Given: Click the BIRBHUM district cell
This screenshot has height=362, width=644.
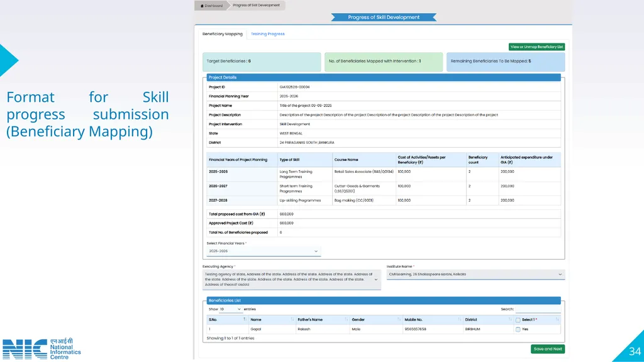Looking at the screenshot, I should click(x=488, y=329).
